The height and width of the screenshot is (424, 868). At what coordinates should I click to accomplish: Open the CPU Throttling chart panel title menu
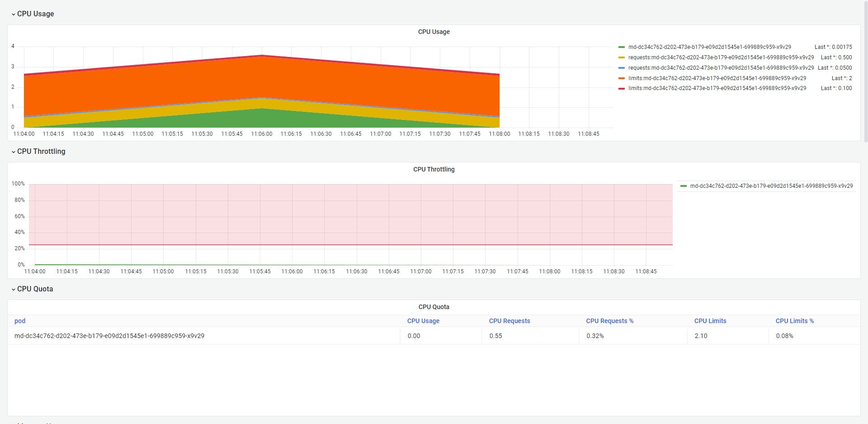[434, 169]
